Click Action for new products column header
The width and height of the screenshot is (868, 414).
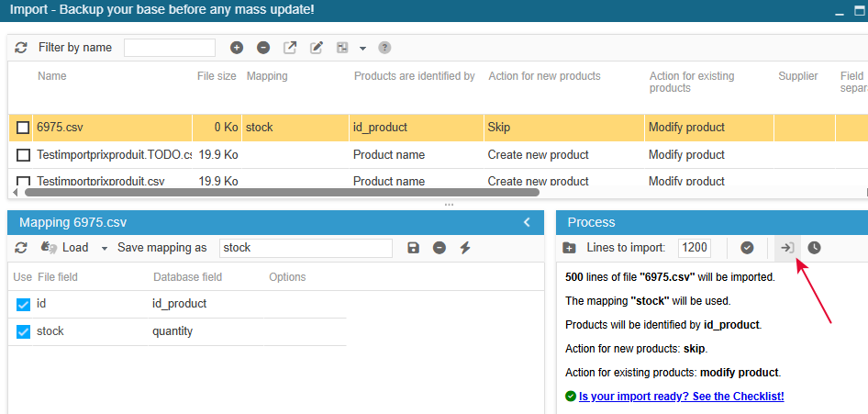[544, 76]
